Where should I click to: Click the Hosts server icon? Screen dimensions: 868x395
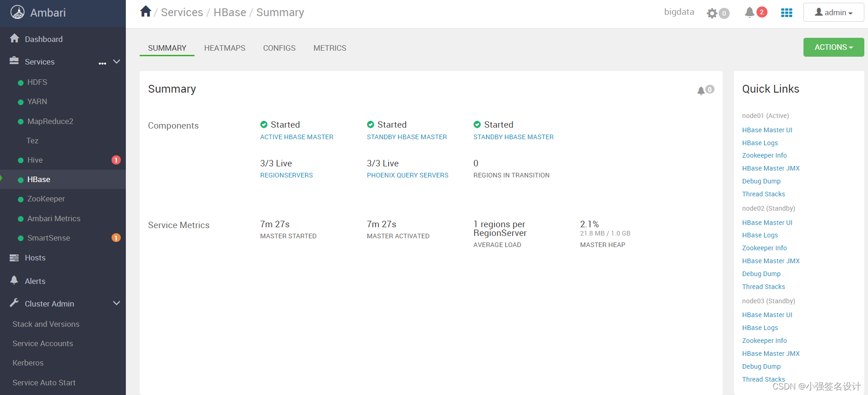14,258
